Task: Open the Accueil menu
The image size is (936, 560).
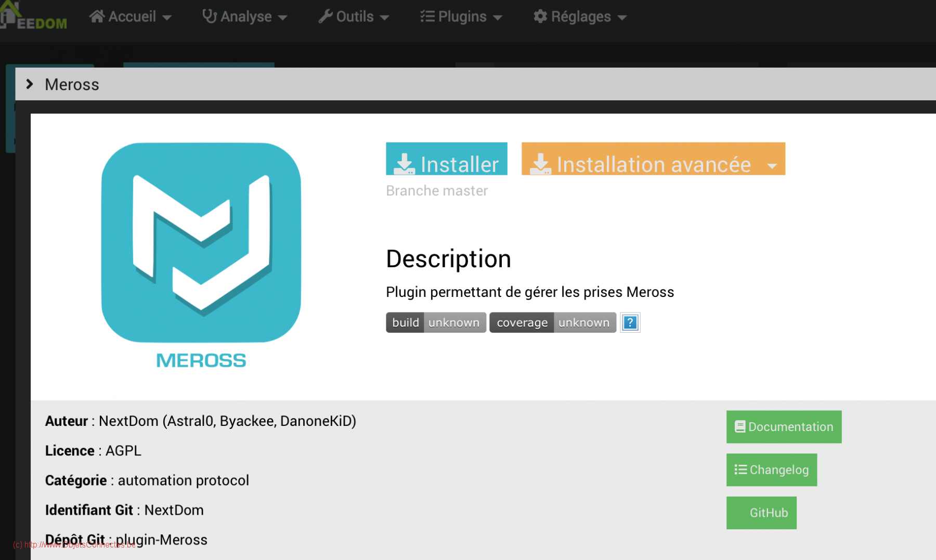Action: [x=131, y=16]
